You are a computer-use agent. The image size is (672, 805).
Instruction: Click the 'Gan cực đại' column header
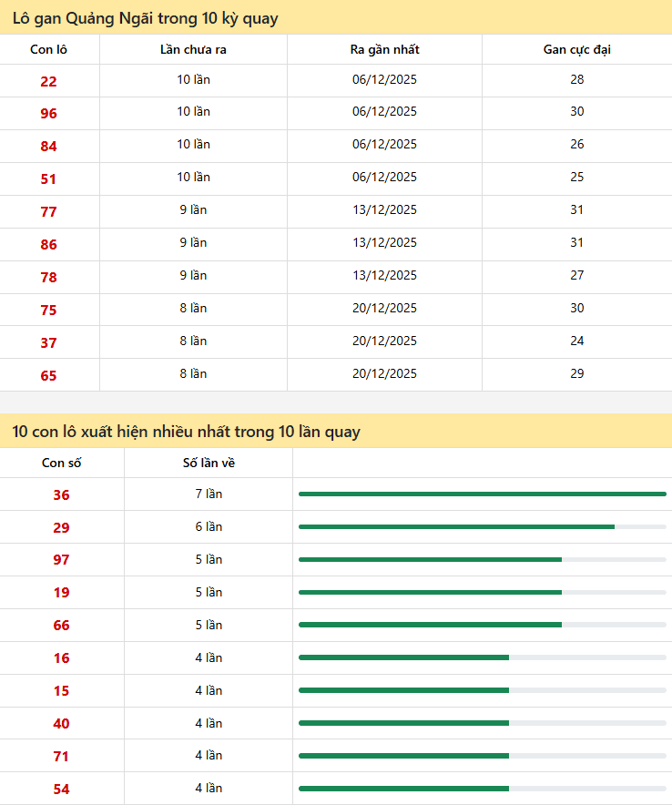tap(576, 50)
